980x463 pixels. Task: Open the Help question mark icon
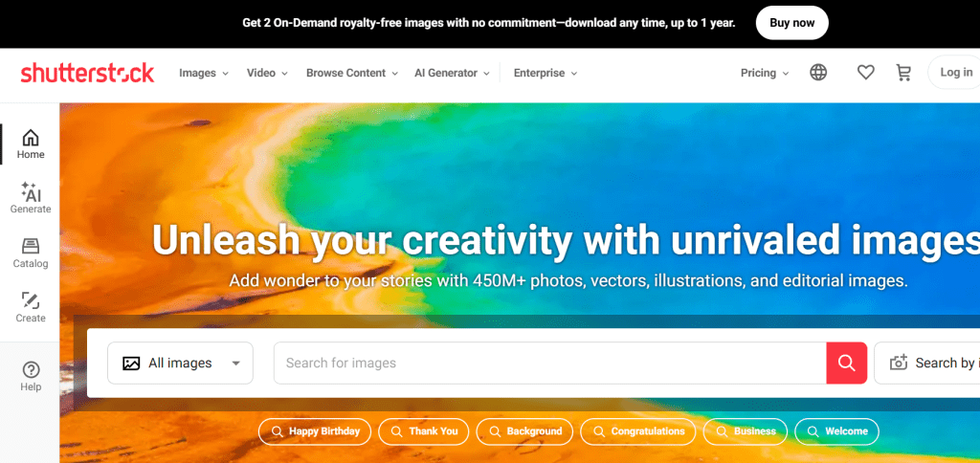click(x=31, y=377)
